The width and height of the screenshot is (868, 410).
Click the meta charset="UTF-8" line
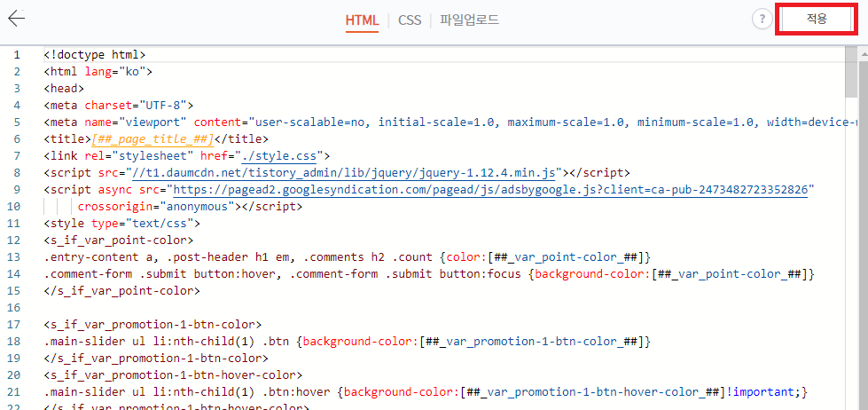click(119, 105)
